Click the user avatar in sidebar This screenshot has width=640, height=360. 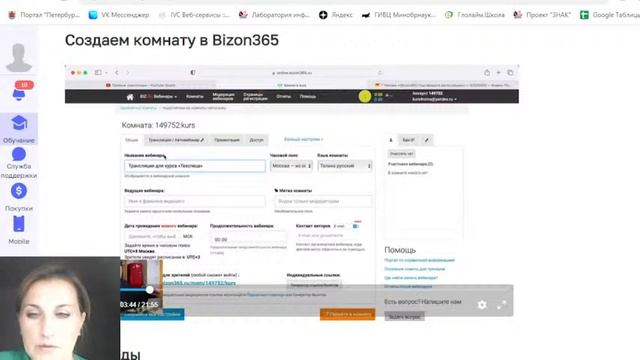coord(19,58)
